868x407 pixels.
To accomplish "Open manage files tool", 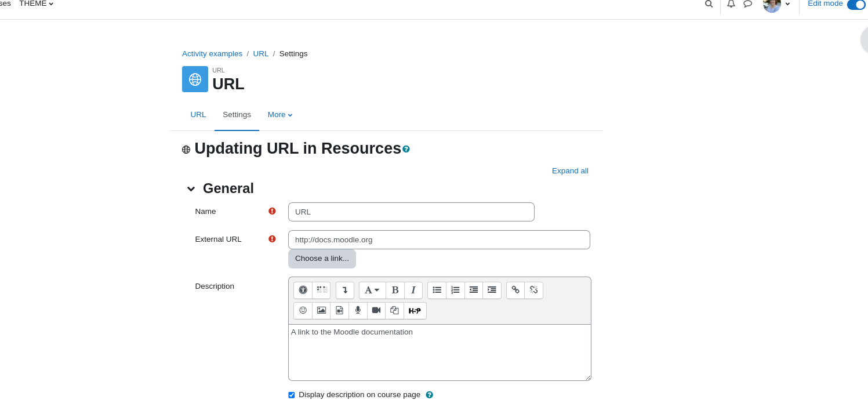I will [394, 310].
